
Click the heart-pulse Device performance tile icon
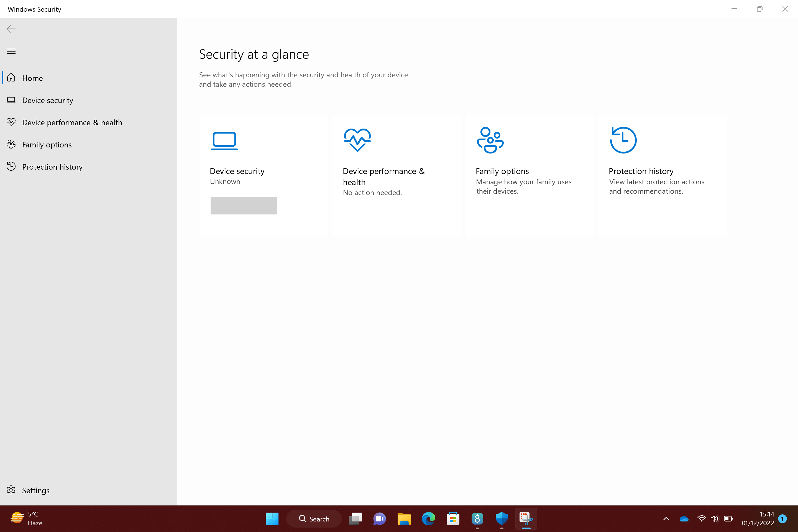[x=357, y=140]
